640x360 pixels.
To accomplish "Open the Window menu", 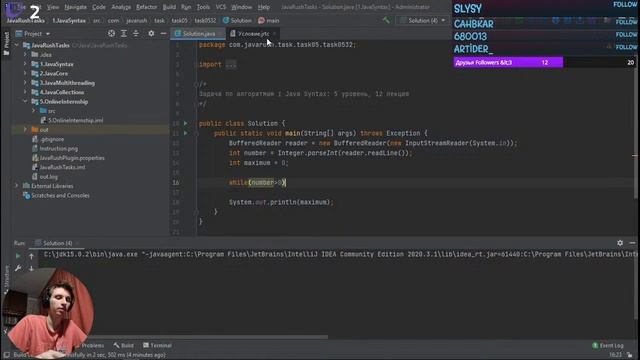I will [242, 7].
